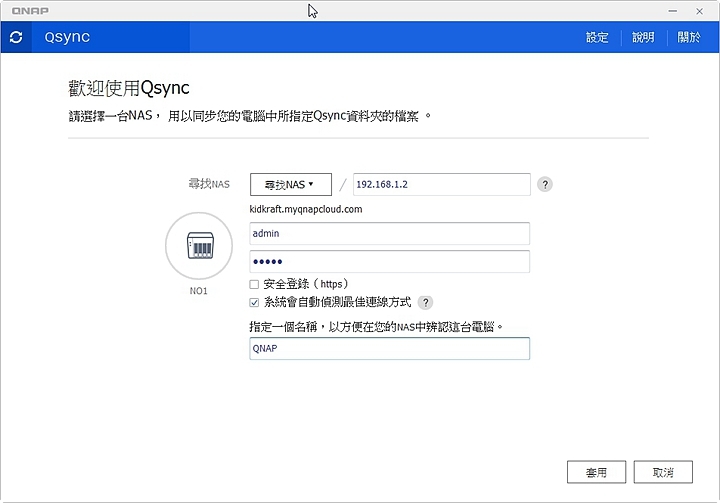Click the username field containing admin

pos(389,233)
